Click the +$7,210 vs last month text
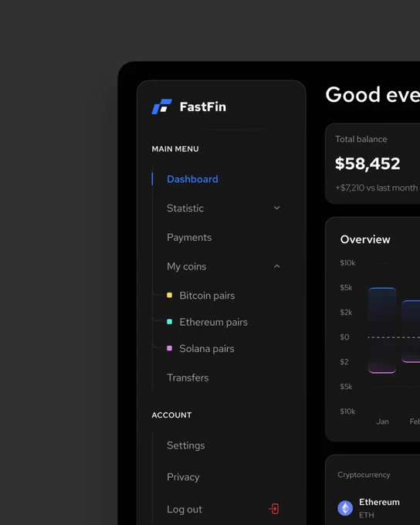This screenshot has width=420, height=525. [x=377, y=188]
